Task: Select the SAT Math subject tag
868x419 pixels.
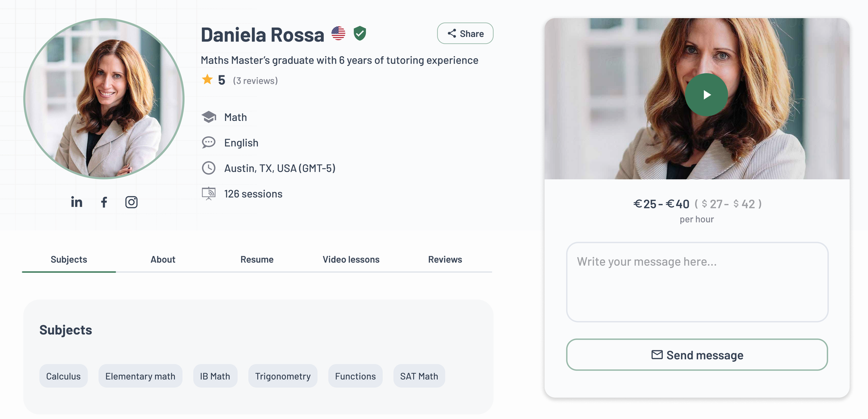Action: coord(419,376)
